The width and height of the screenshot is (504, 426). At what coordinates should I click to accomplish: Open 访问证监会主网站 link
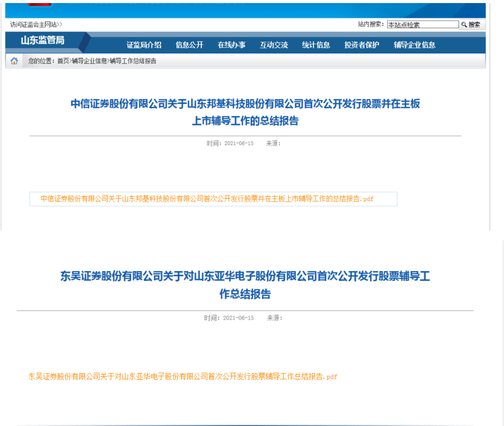(x=36, y=25)
